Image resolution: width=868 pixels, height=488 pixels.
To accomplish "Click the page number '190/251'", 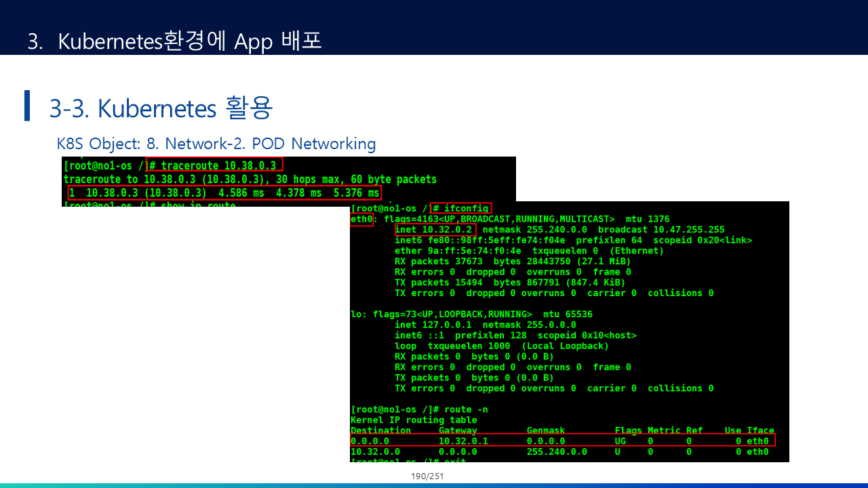I will click(427, 476).
